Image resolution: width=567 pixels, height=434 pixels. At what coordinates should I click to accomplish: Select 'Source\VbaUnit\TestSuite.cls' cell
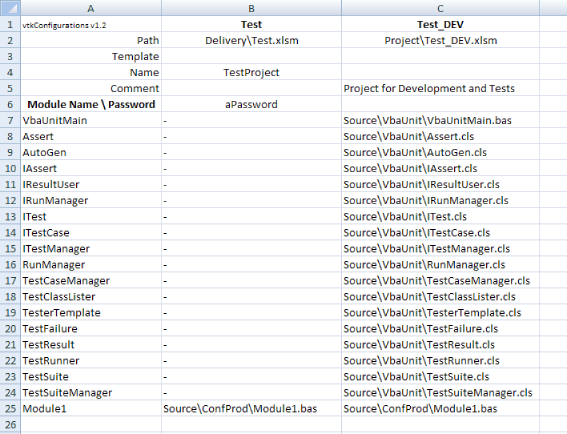[440, 376]
